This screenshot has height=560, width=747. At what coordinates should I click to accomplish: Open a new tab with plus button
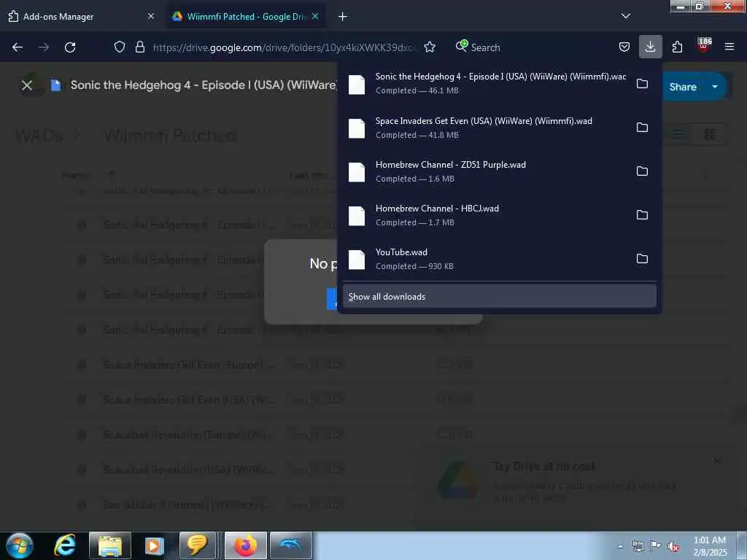(x=343, y=17)
